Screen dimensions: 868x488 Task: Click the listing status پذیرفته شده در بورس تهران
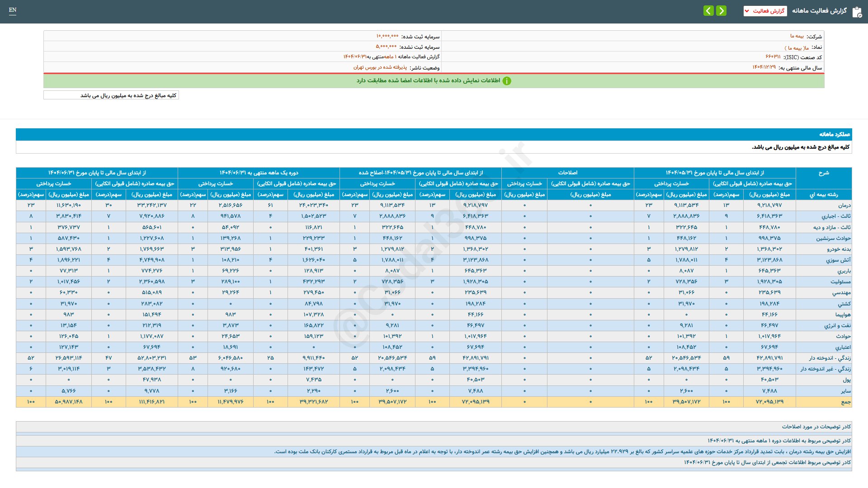tap(380, 67)
